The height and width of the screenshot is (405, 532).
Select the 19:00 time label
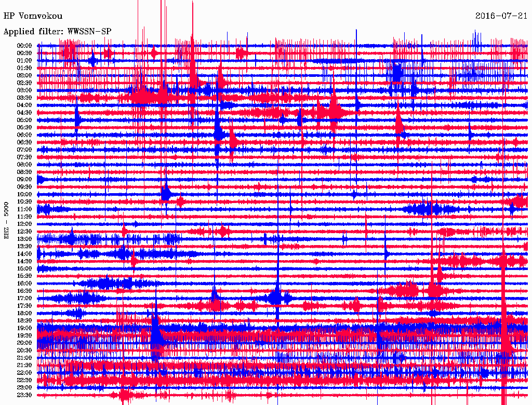coord(24,328)
